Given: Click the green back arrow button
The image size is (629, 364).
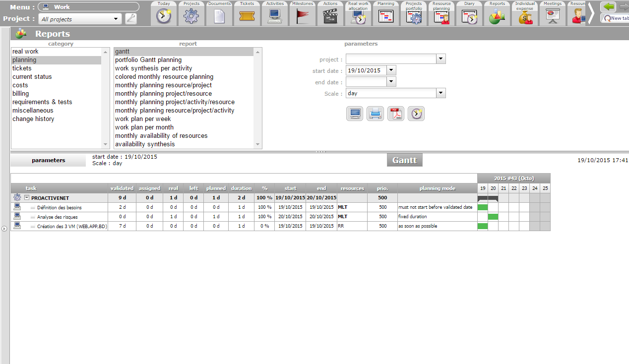Looking at the screenshot, I should coord(607,7).
